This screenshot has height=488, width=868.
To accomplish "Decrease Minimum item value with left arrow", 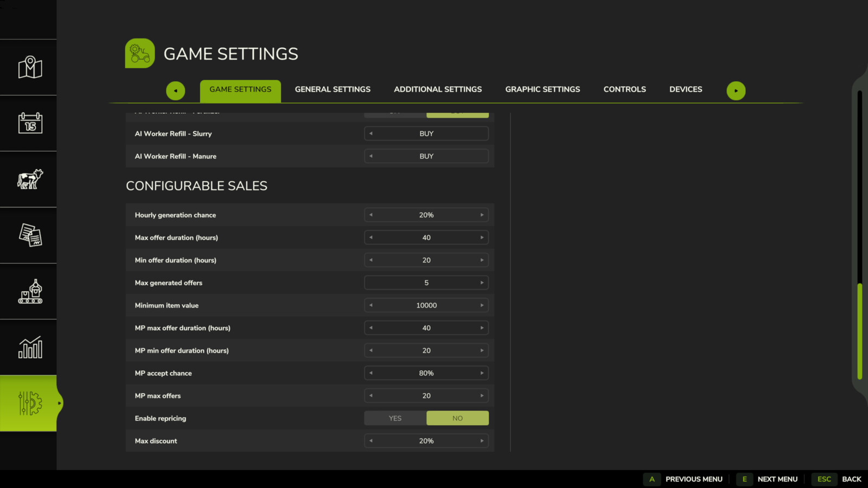I will point(371,305).
